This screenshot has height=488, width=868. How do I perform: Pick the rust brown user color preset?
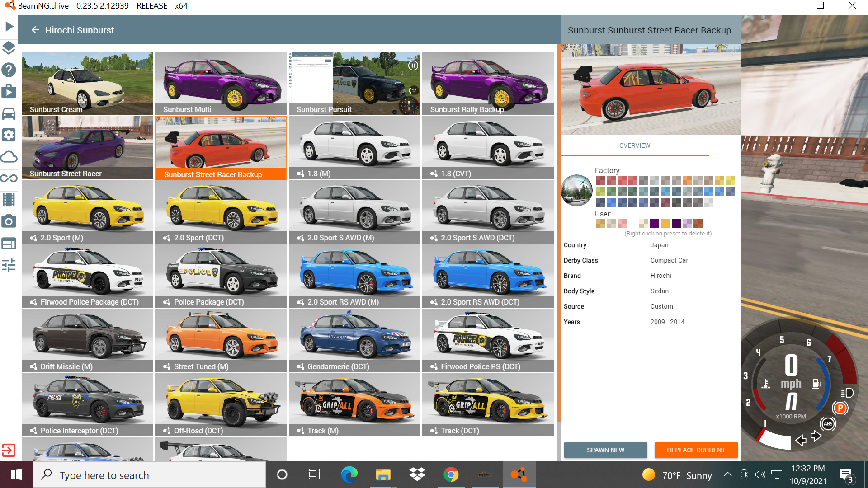[x=698, y=223]
